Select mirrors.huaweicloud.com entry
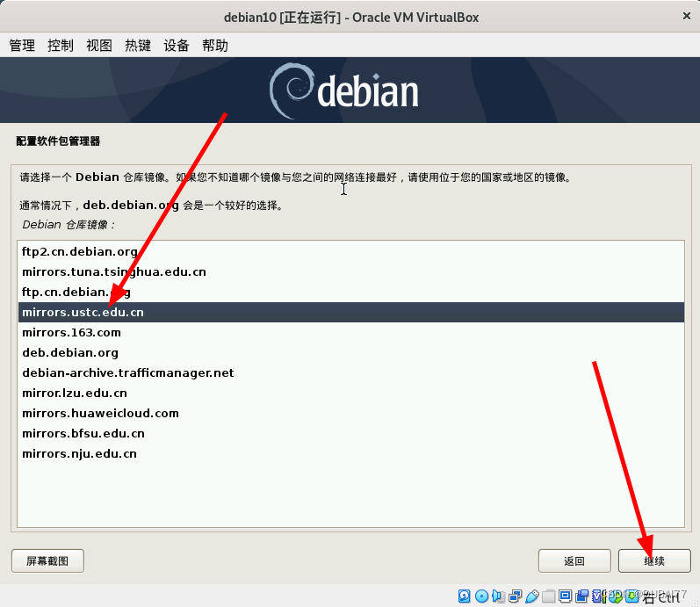The width and height of the screenshot is (700, 607). coord(351,413)
